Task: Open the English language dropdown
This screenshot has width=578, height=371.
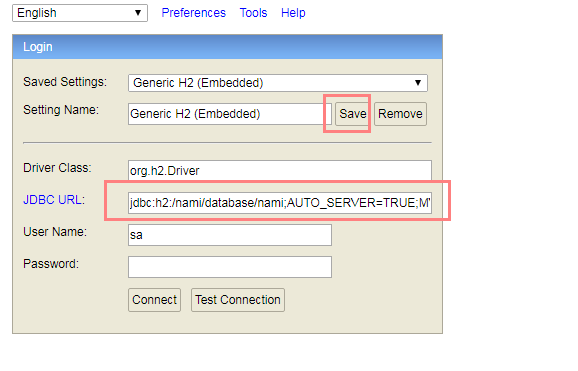Action: pos(80,13)
